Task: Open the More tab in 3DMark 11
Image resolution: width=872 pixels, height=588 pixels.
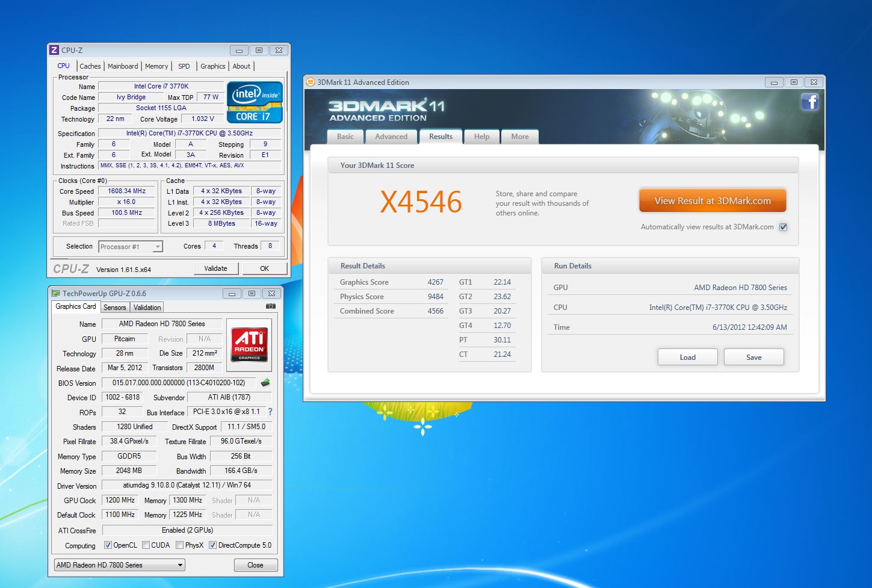Action: point(520,137)
